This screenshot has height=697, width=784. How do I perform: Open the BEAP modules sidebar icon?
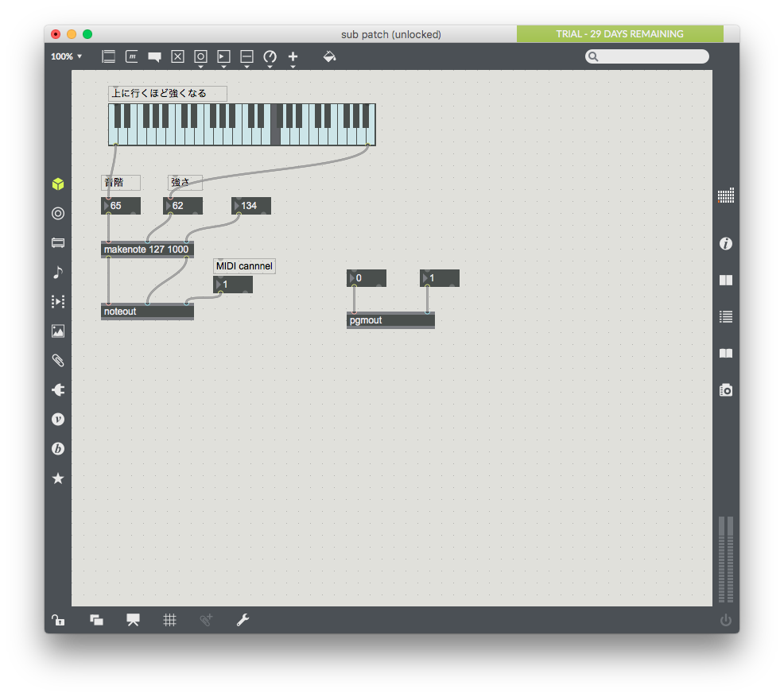pos(58,449)
